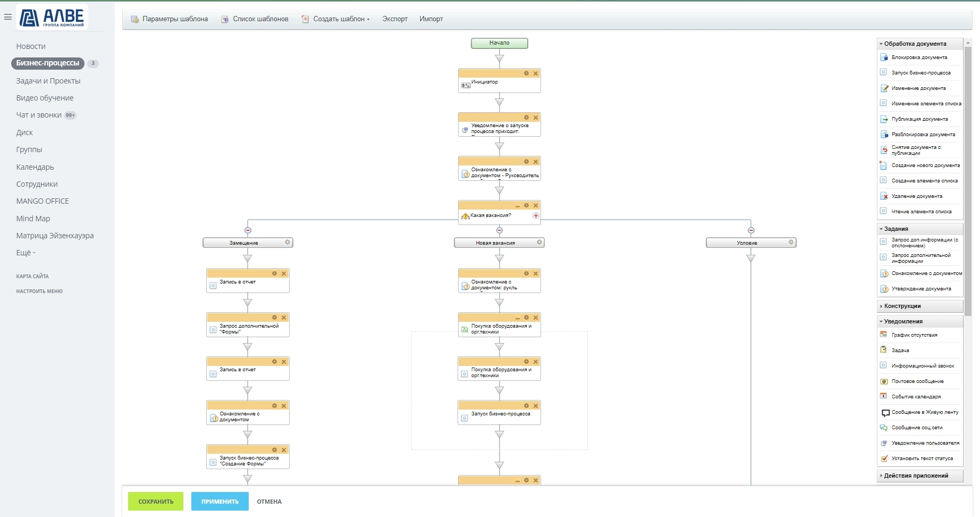Remove the Замещение branch using its minus circle
This screenshot has width=980, height=517.
pyautogui.click(x=248, y=230)
